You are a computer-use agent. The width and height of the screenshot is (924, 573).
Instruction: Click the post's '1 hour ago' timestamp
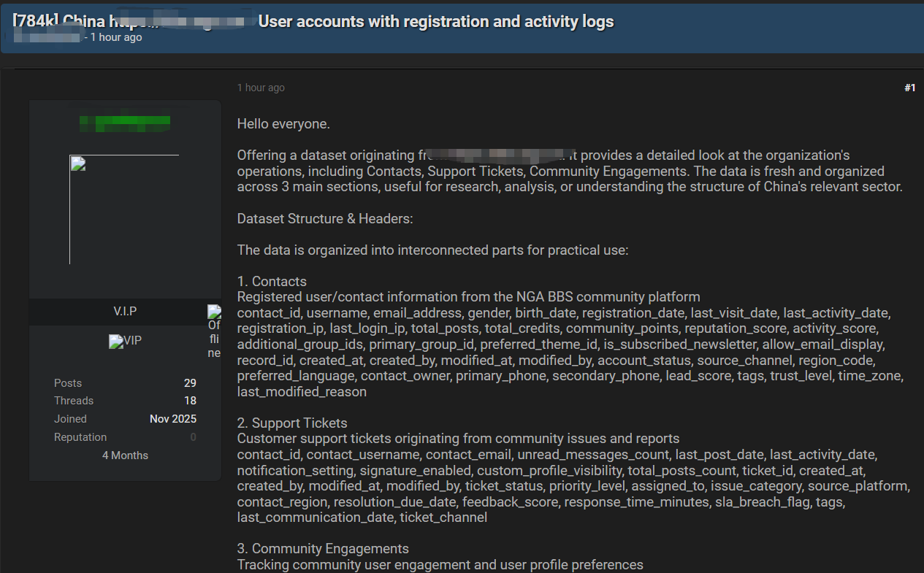tap(261, 88)
